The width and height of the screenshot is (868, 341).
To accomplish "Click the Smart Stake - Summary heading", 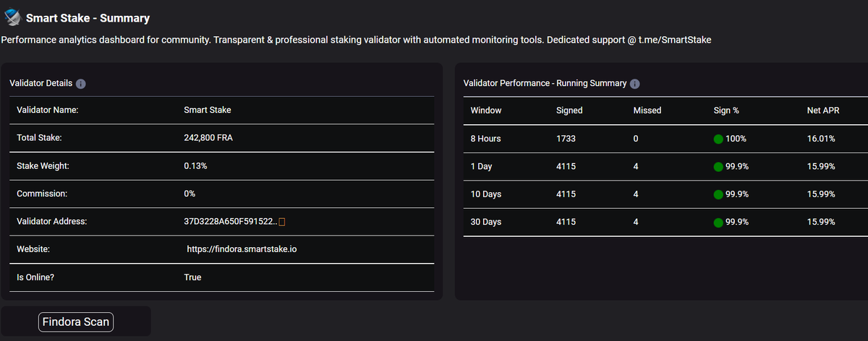I will tap(88, 18).
